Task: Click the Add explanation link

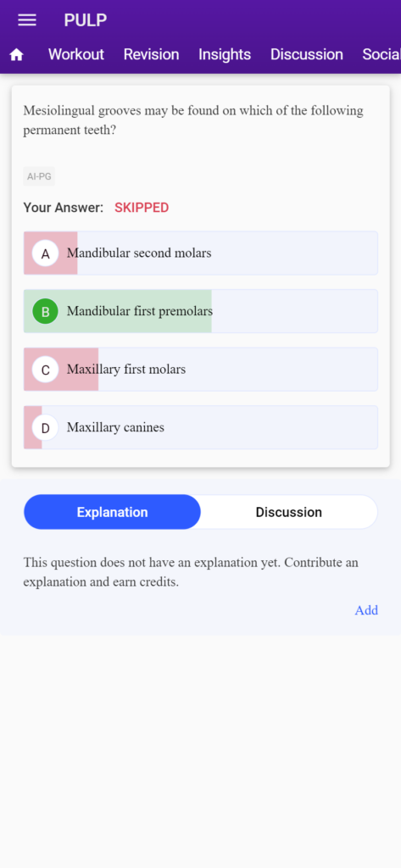Action: (366, 610)
